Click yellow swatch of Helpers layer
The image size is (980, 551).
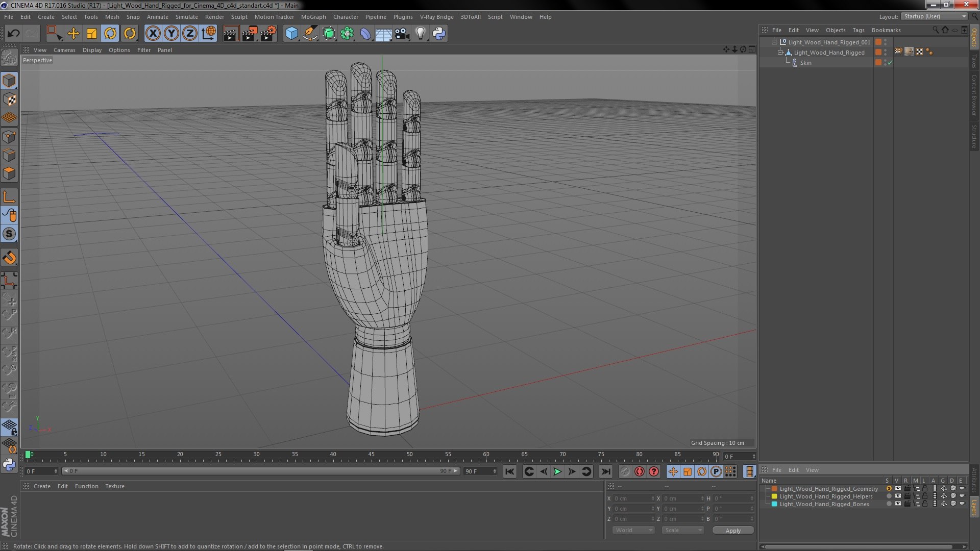774,496
